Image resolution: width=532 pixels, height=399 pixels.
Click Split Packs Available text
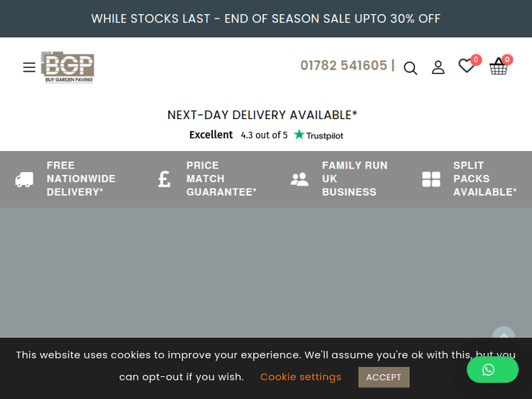pyautogui.click(x=484, y=179)
